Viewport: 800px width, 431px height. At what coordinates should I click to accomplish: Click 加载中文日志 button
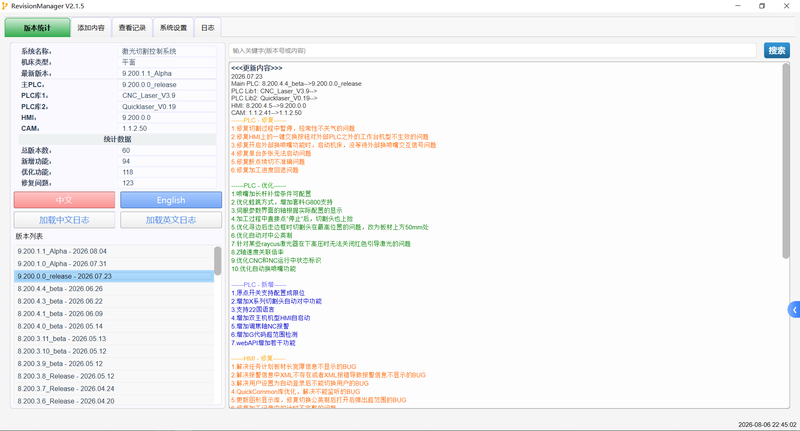64,220
